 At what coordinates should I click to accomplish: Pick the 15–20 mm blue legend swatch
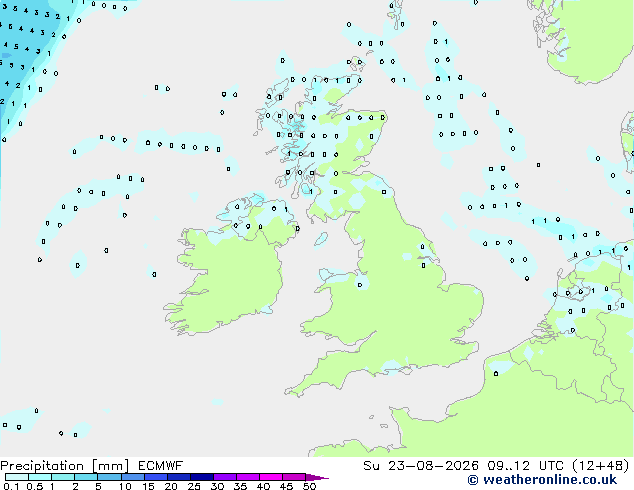(x=155, y=477)
